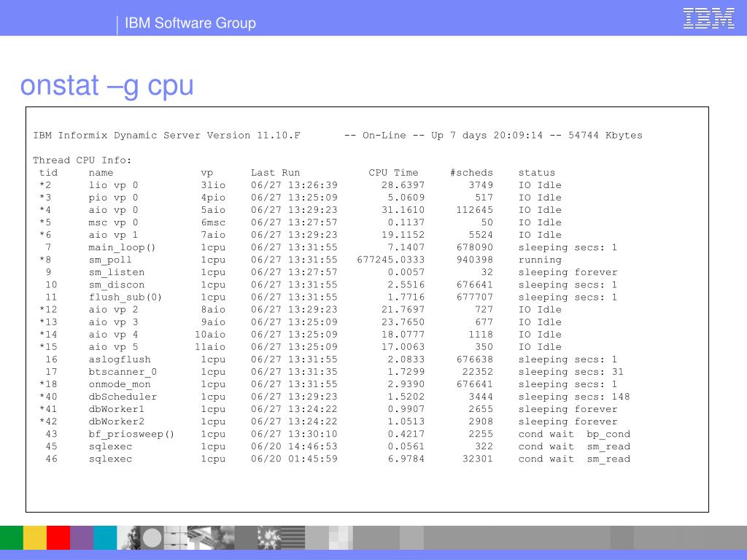Image resolution: width=747 pixels, height=560 pixels.
Task: Click #scheds value 32301
Action: pyautogui.click(x=478, y=459)
